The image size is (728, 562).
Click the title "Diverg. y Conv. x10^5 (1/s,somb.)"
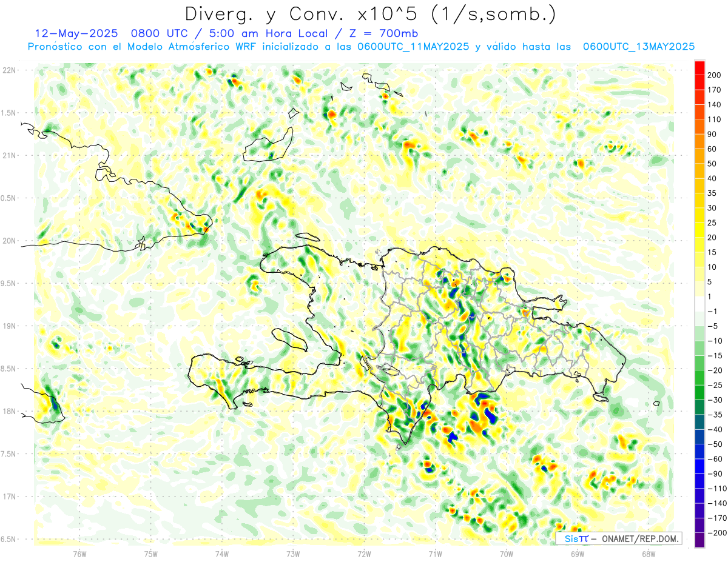coord(370,14)
